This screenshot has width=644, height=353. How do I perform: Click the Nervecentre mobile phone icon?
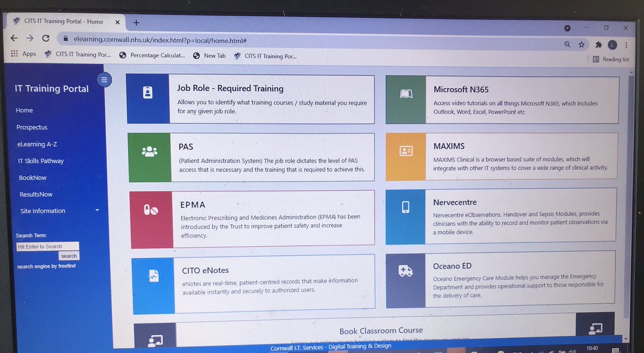[406, 207]
